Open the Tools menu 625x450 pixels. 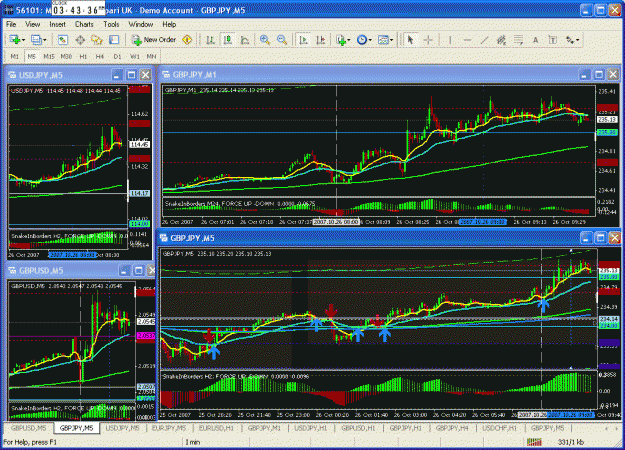point(111,24)
